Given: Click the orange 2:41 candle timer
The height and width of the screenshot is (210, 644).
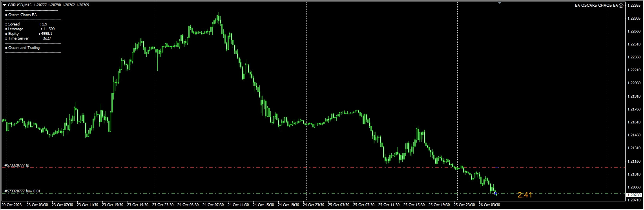Looking at the screenshot, I should tap(525, 195).
